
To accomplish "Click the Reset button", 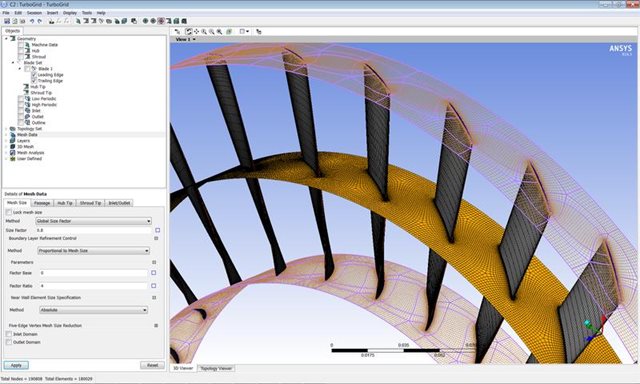I will tap(152, 365).
